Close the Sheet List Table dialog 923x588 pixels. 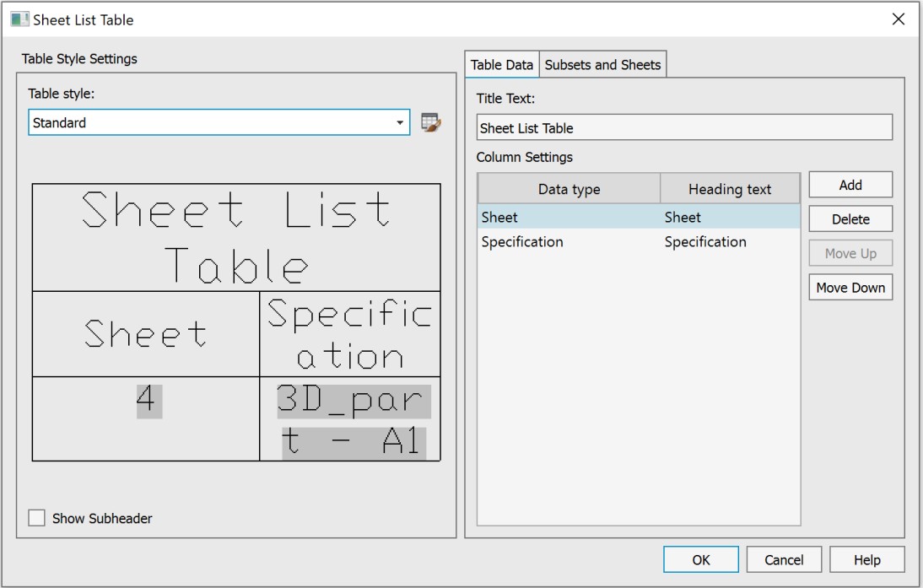[898, 19]
